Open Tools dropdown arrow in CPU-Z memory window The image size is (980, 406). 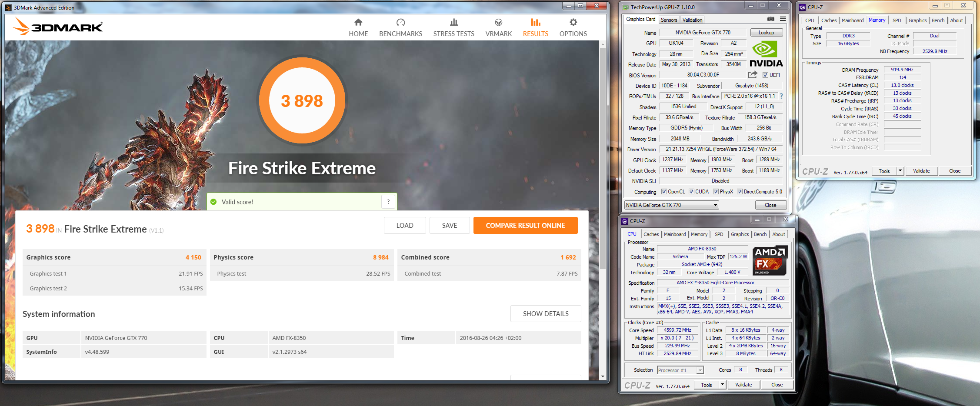900,171
